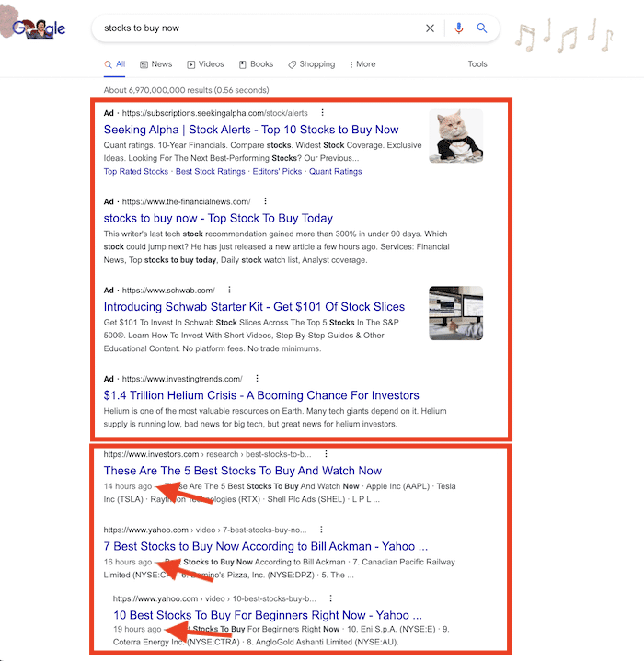
Task: Open the Google doodle logo
Action: pos(37,28)
